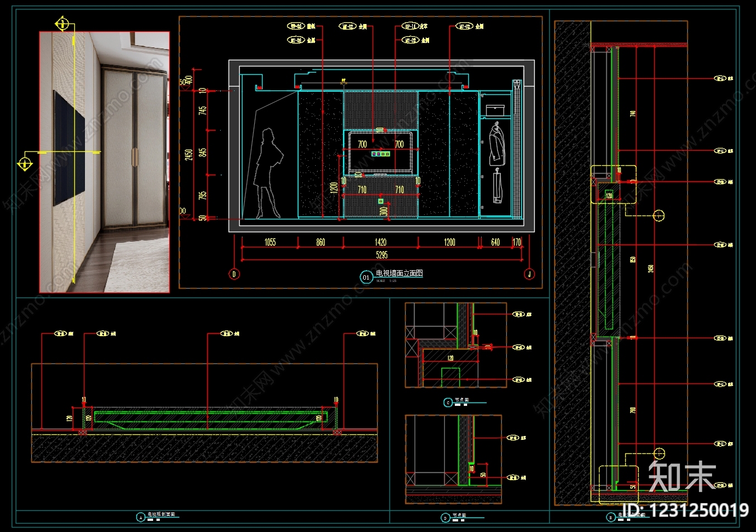
Task: Select the '2450' dimension in right wall section
Action: [650, 269]
